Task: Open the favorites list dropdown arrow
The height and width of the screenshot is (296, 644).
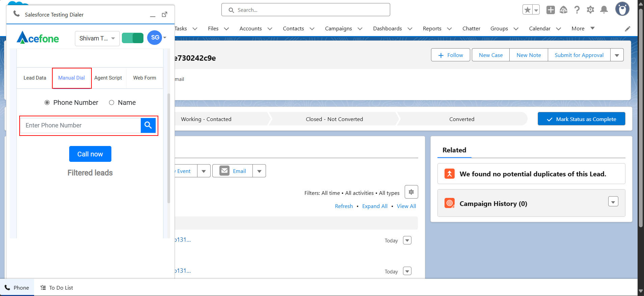Action: 536,10
